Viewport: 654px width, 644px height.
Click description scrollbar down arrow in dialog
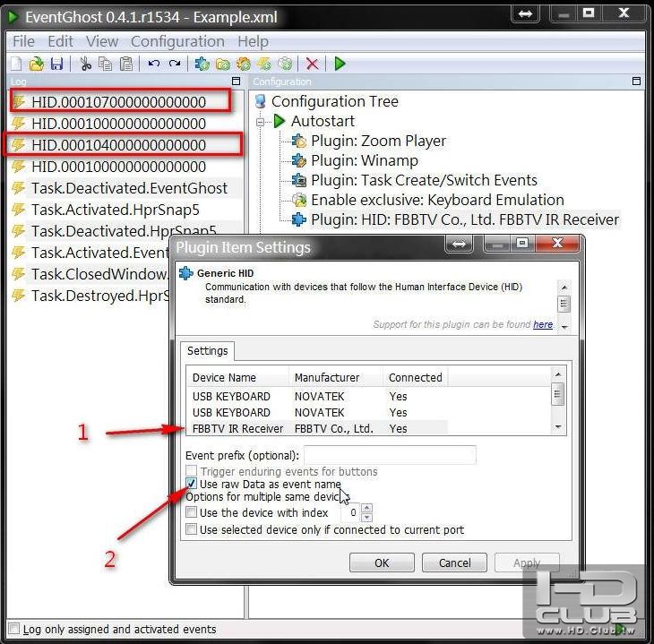(x=564, y=327)
